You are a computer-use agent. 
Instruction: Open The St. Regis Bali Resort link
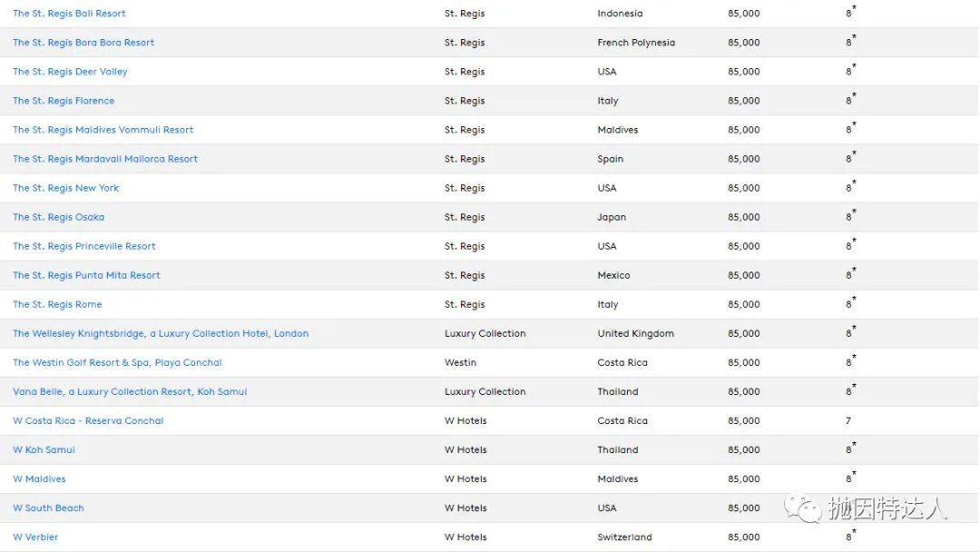[69, 13]
